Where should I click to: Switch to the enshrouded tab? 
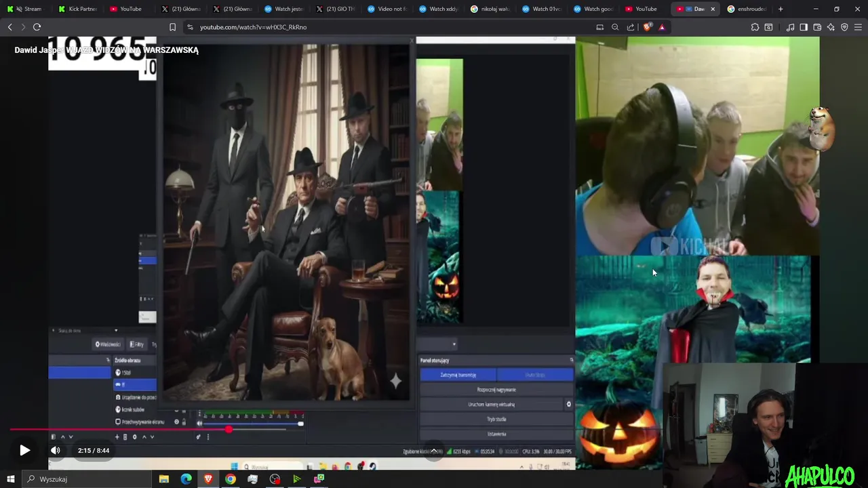[747, 9]
